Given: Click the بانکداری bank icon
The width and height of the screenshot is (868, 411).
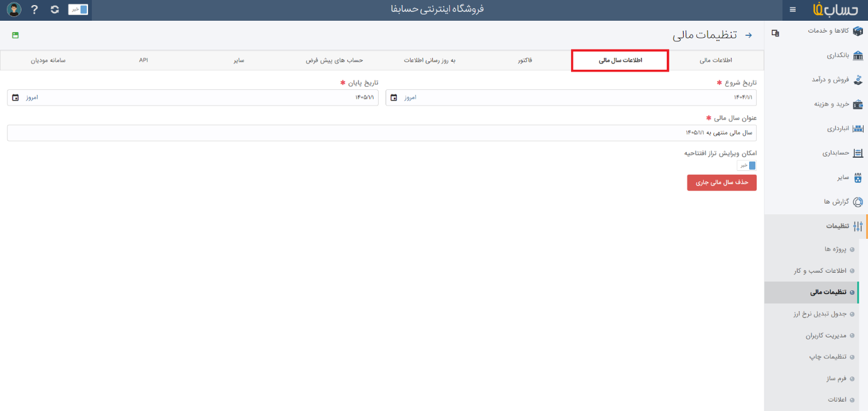Looking at the screenshot, I should coord(858,55).
